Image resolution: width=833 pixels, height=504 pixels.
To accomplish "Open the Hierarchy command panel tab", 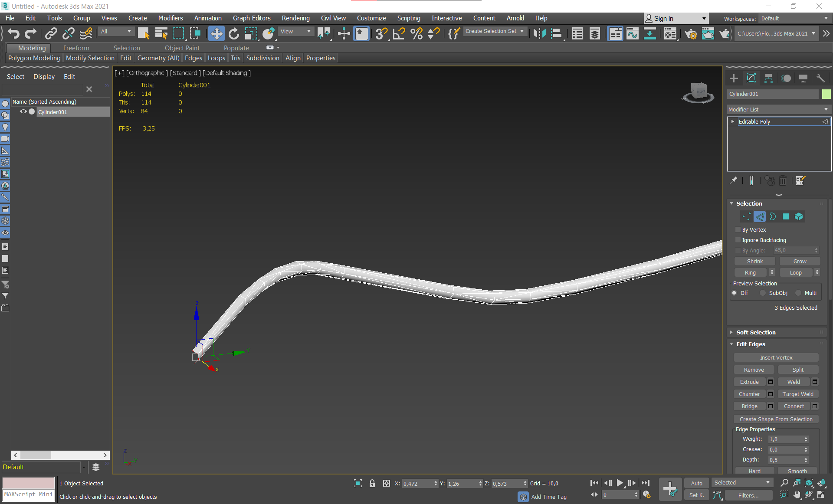I will (x=768, y=78).
